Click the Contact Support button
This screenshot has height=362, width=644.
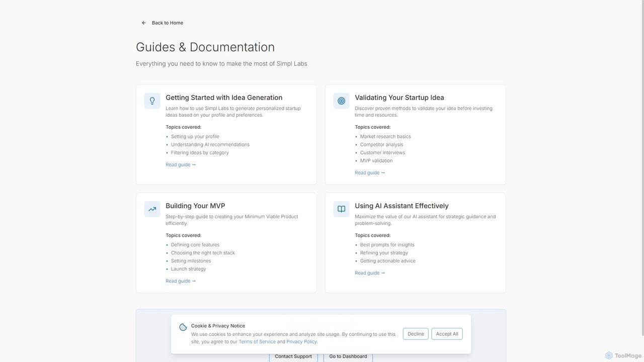tap(293, 356)
